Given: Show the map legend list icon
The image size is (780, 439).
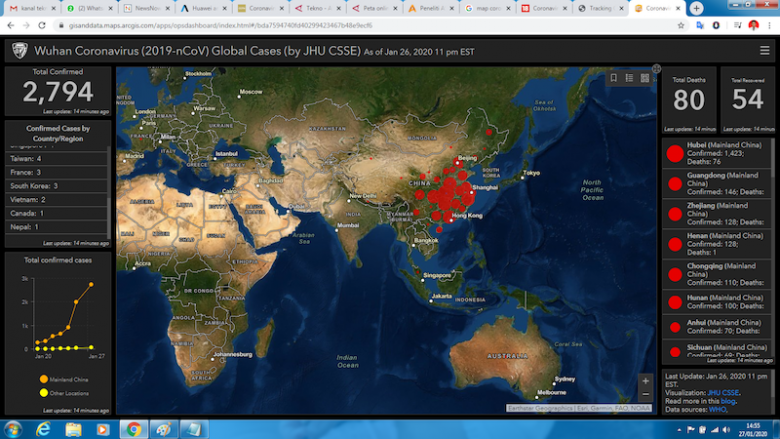Looking at the screenshot, I should coord(630,77).
